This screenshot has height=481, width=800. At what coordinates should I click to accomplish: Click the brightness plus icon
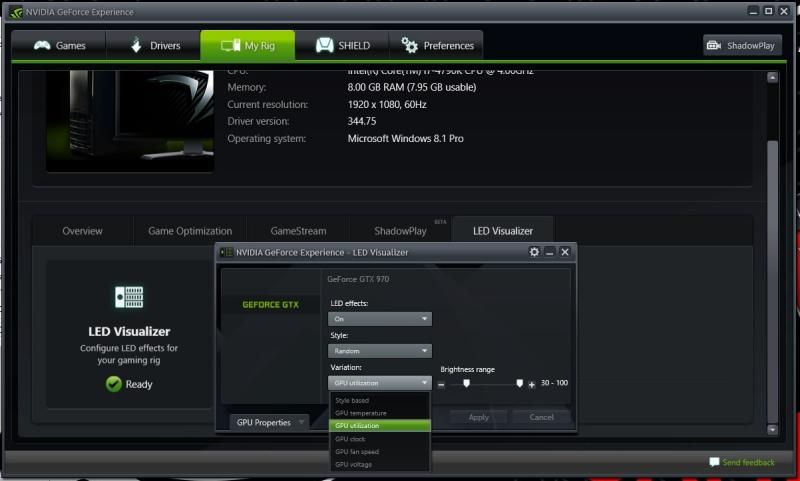[x=531, y=385]
